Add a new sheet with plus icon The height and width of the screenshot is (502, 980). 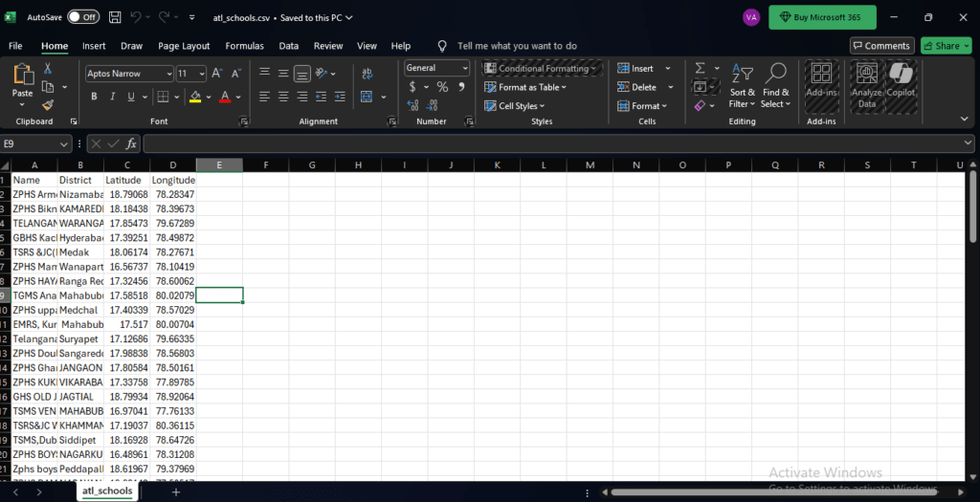coord(176,492)
